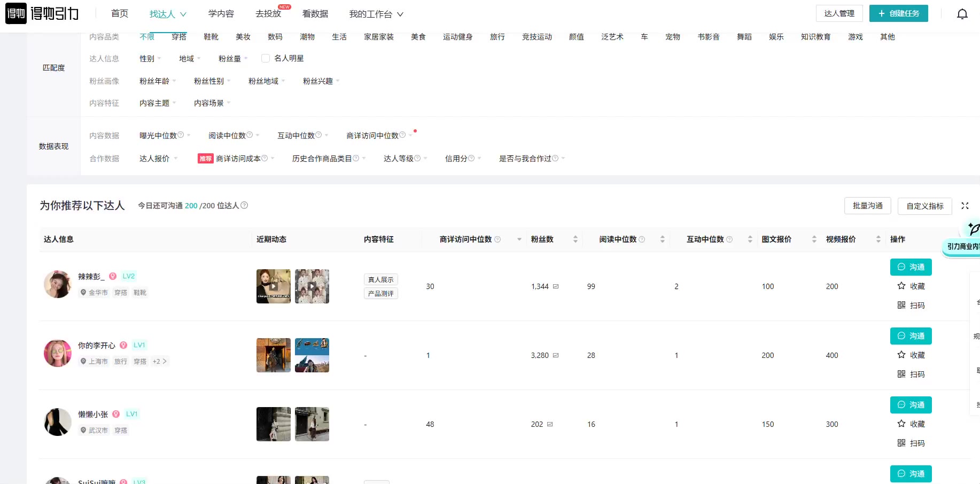Screen dimensions: 980x484
Task: Open the 粉丝量 filter dropdown
Action: click(x=233, y=58)
